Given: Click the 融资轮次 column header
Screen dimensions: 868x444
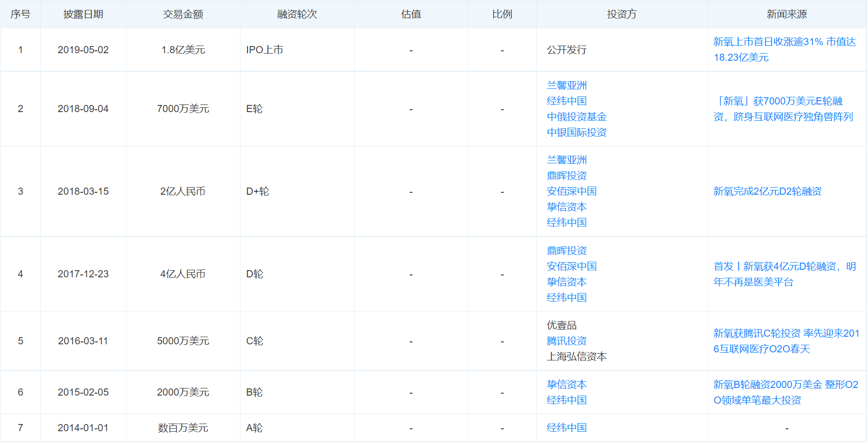Looking at the screenshot, I should (297, 14).
